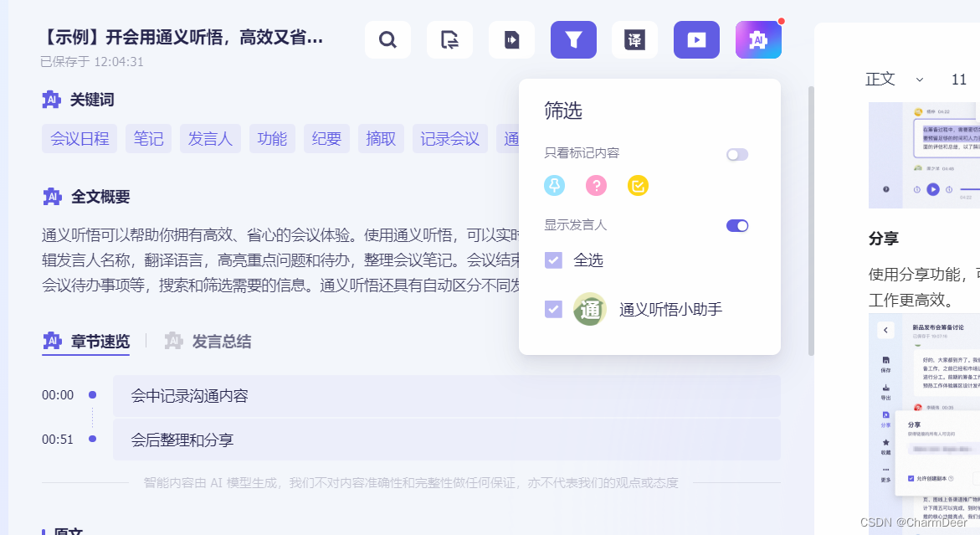Click AI icon beside 全文概要 heading
The image size is (980, 535).
coord(52,197)
